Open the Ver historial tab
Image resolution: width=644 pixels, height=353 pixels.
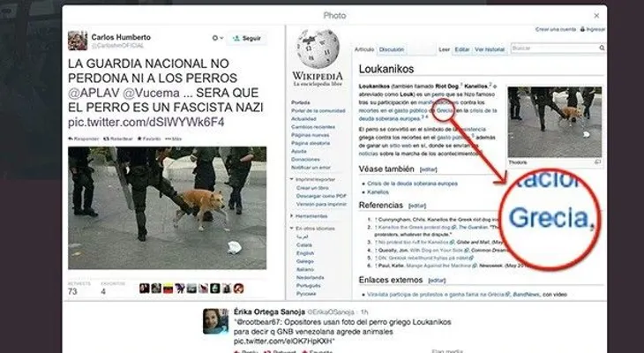[489, 49]
